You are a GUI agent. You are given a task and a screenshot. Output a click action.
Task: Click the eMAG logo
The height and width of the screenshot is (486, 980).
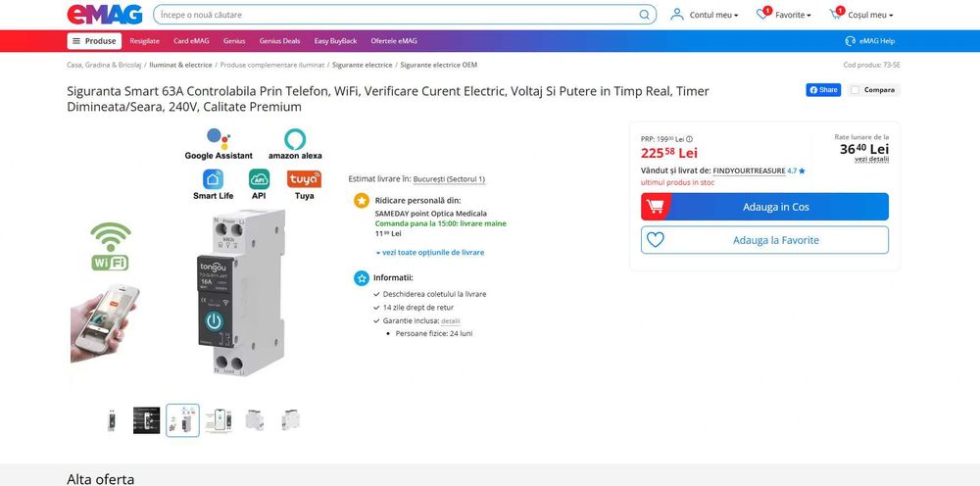[105, 15]
